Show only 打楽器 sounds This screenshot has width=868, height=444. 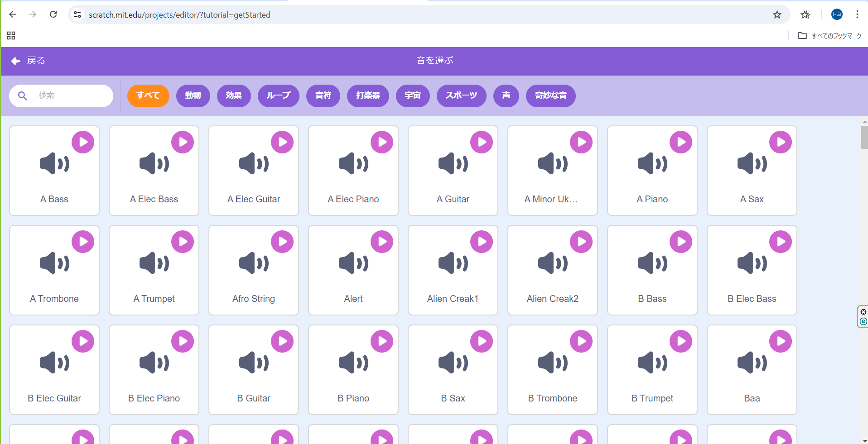pyautogui.click(x=368, y=95)
